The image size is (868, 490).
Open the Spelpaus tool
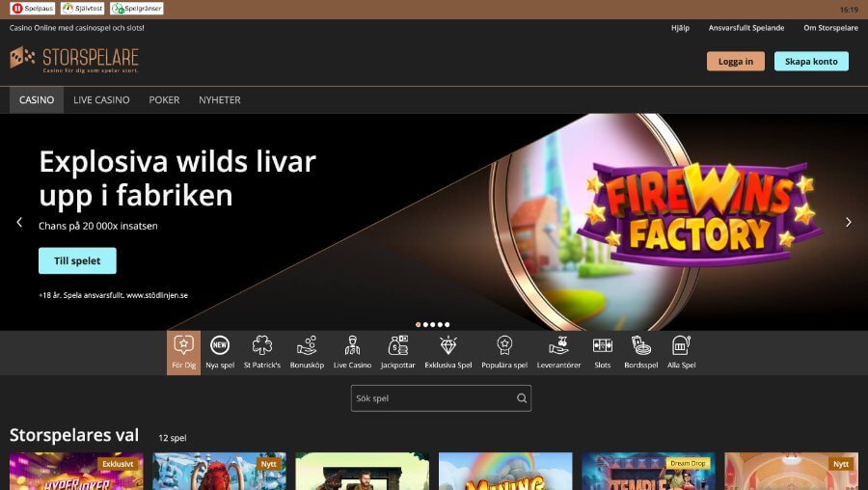coord(32,9)
